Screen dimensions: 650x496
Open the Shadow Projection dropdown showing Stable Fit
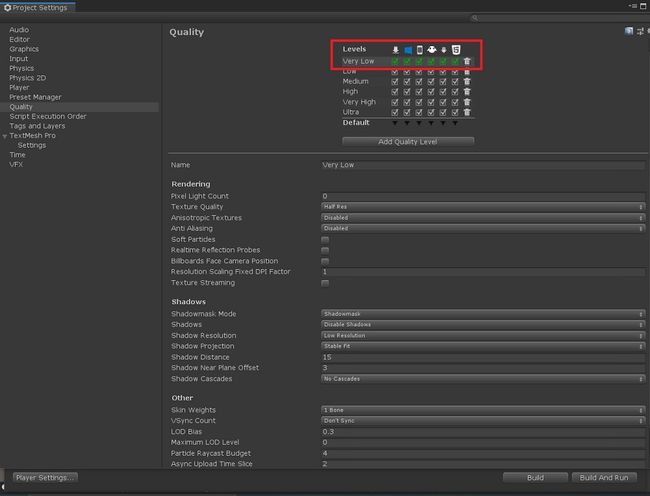pos(483,346)
